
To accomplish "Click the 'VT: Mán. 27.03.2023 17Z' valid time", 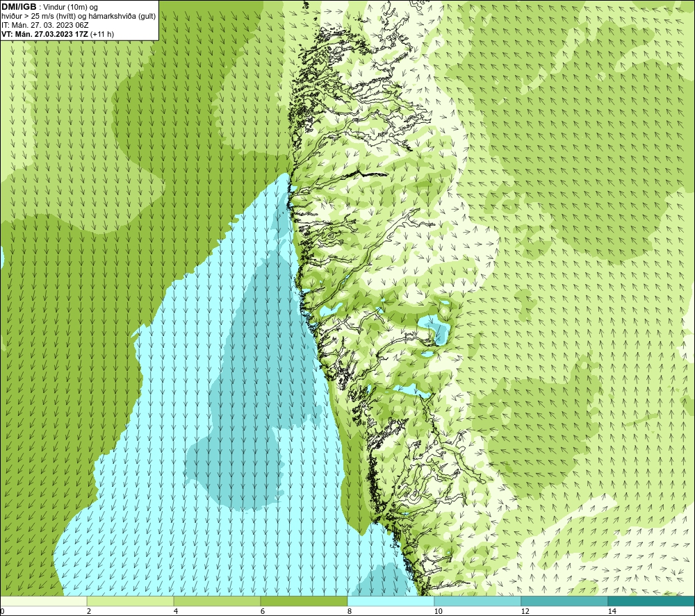I will [x=44, y=34].
